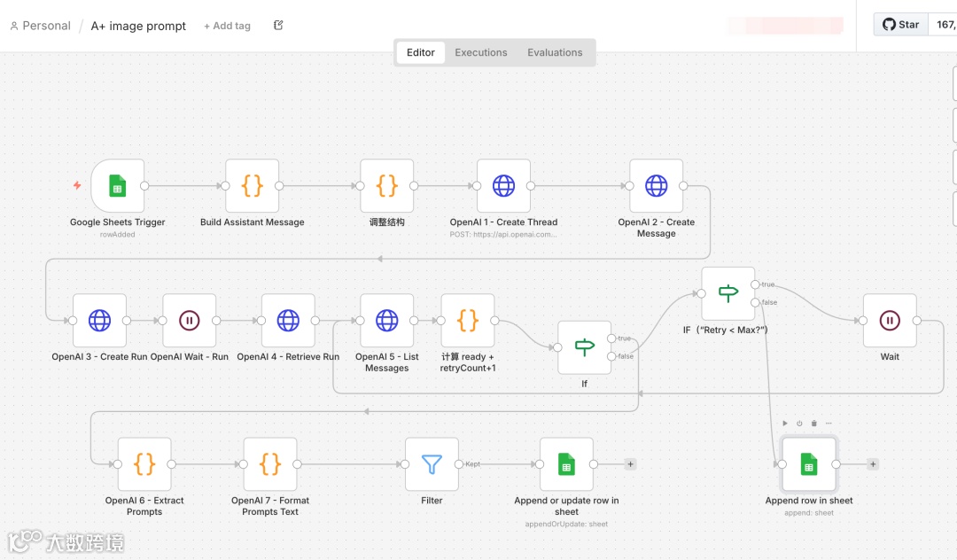Switch to the Executions tab
The image size is (957, 560).
(481, 52)
